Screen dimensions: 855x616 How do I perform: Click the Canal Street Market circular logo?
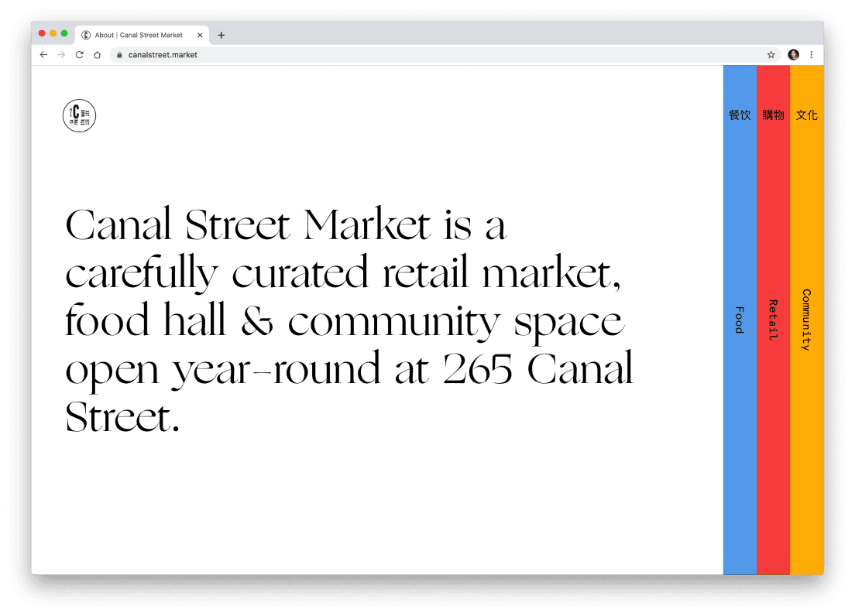78,115
